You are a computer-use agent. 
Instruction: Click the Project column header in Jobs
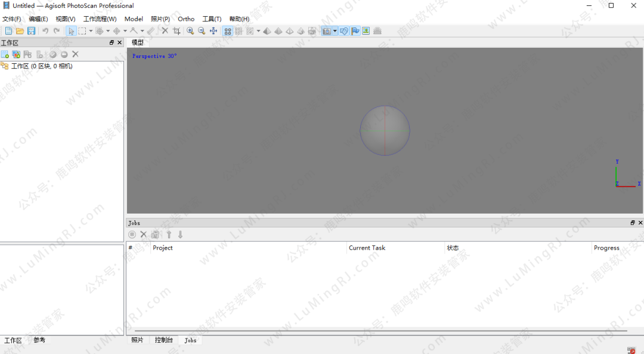point(163,248)
